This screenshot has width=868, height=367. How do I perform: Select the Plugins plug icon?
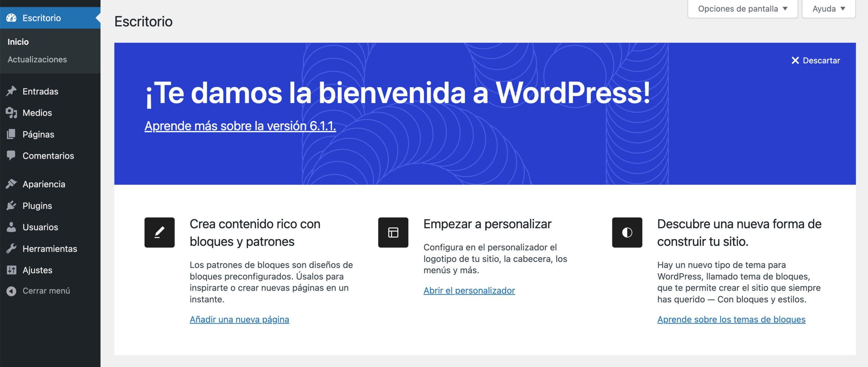pyautogui.click(x=11, y=205)
